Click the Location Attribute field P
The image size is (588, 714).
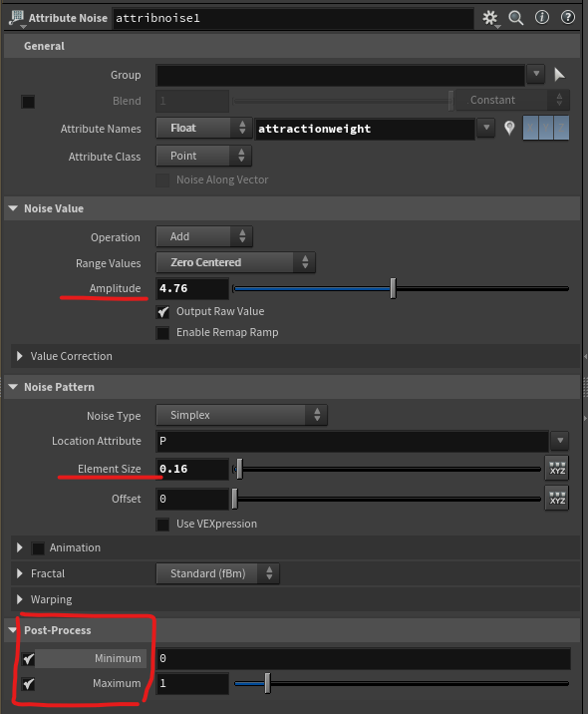tap(352, 441)
